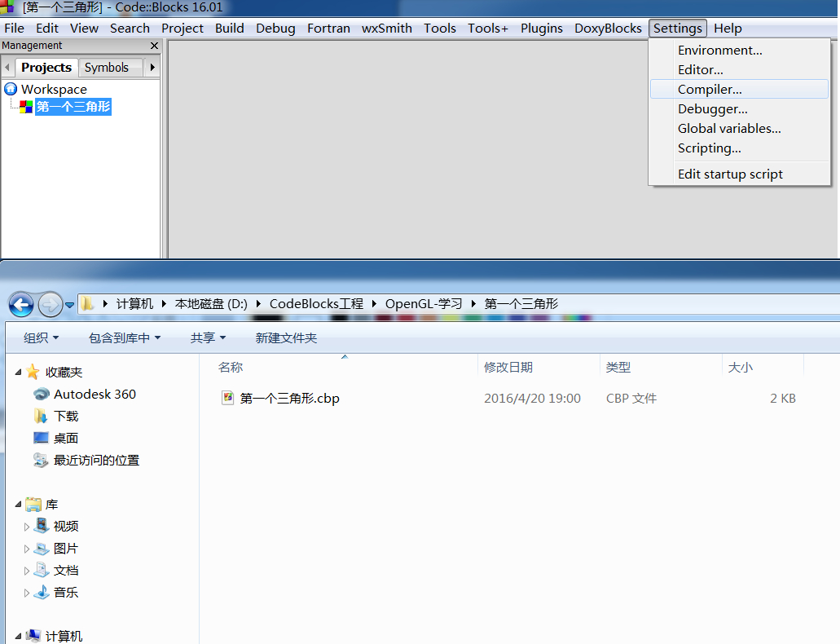
Task: Click 第一个三角形 breadcrumb segment
Action: 521,304
